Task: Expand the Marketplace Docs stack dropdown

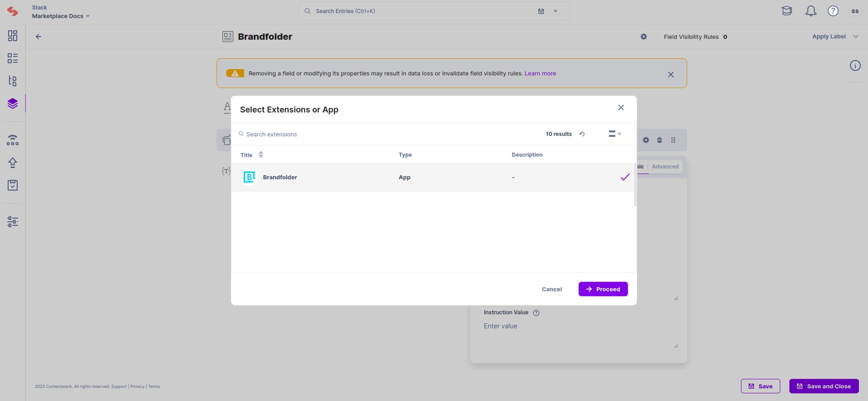Action: (88, 17)
